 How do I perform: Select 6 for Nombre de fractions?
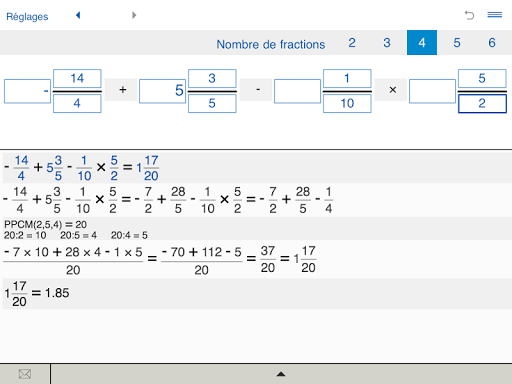[x=492, y=43]
